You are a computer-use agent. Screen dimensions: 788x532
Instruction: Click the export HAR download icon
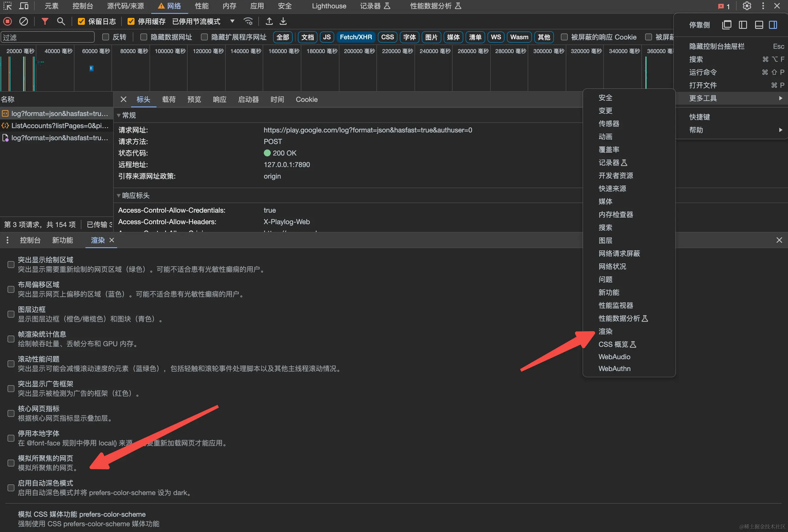point(283,21)
